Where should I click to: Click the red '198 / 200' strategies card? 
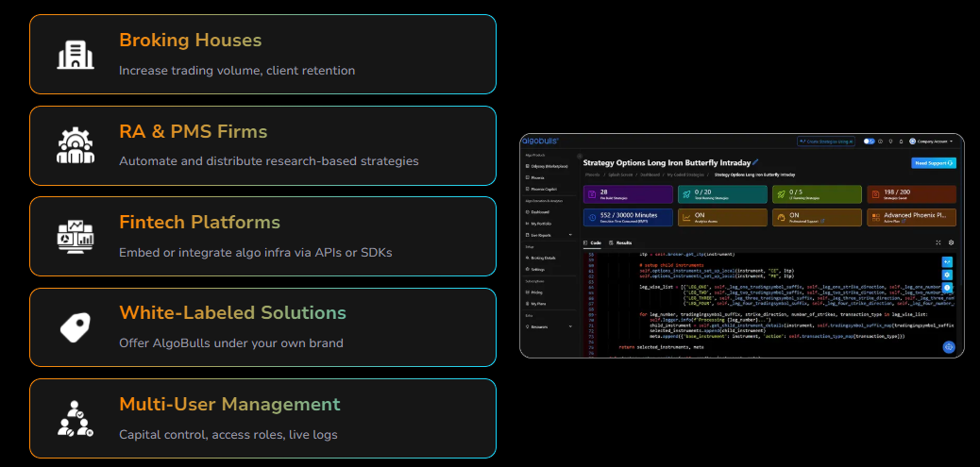click(912, 194)
